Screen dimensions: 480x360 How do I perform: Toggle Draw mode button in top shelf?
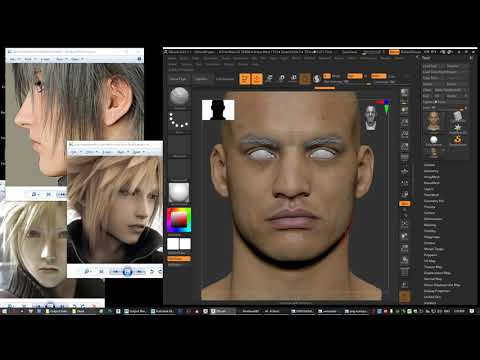point(257,79)
